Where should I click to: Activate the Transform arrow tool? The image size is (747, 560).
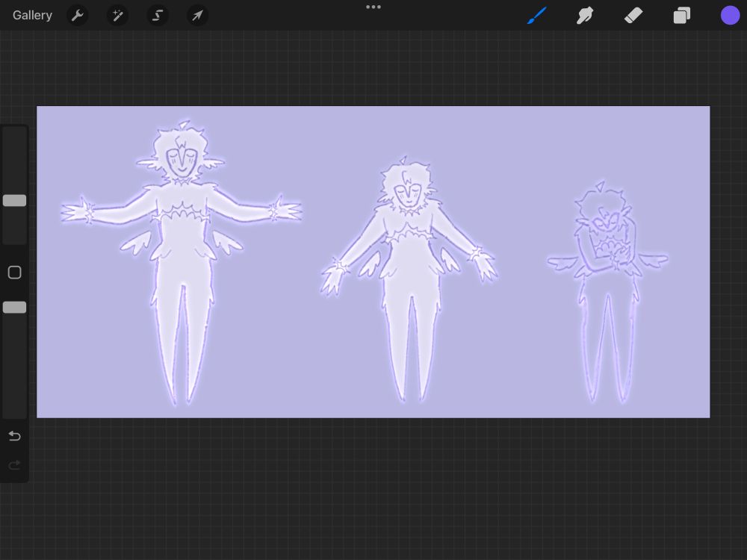[x=197, y=16]
